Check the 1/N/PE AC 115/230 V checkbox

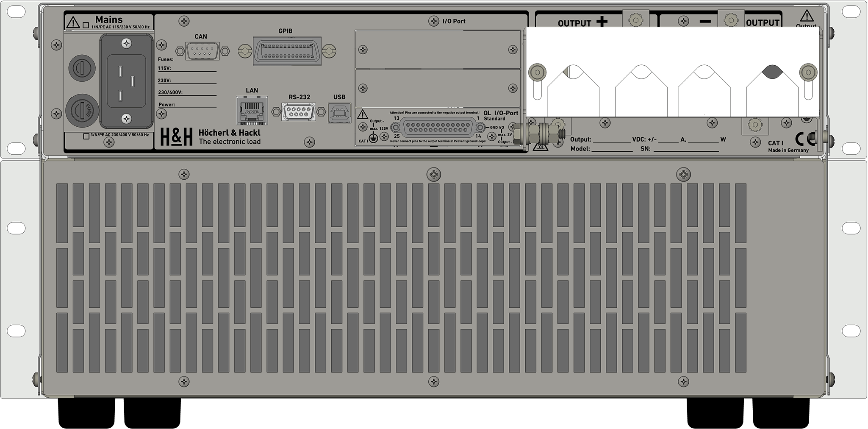pyautogui.click(x=86, y=25)
